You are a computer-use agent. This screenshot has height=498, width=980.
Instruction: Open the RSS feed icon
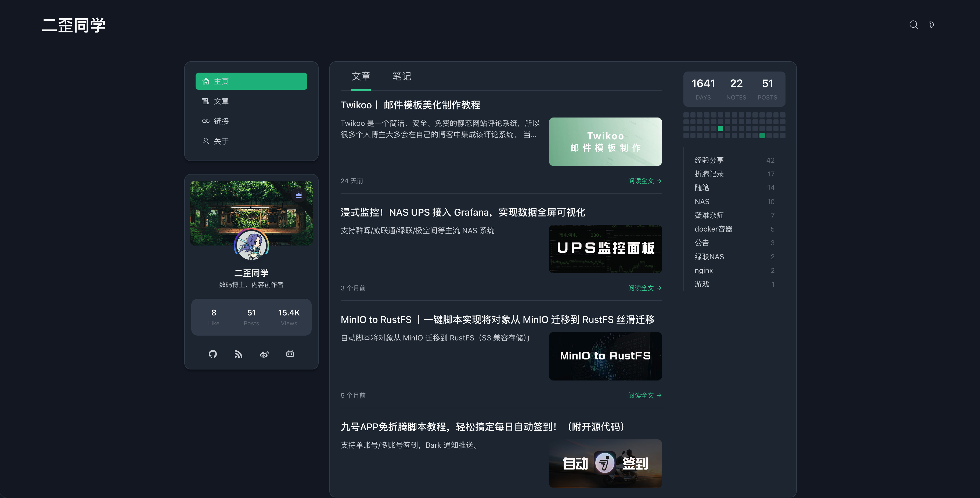[x=239, y=354]
